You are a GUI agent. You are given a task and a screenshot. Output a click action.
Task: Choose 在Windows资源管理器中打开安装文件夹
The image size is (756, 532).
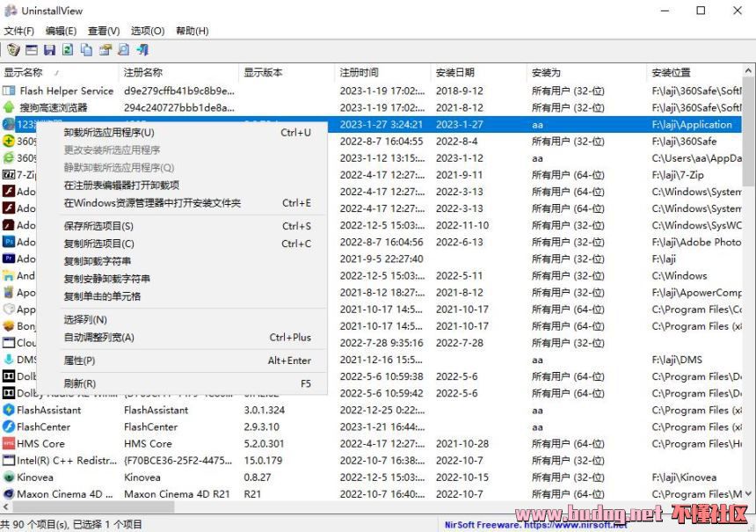[182, 203]
